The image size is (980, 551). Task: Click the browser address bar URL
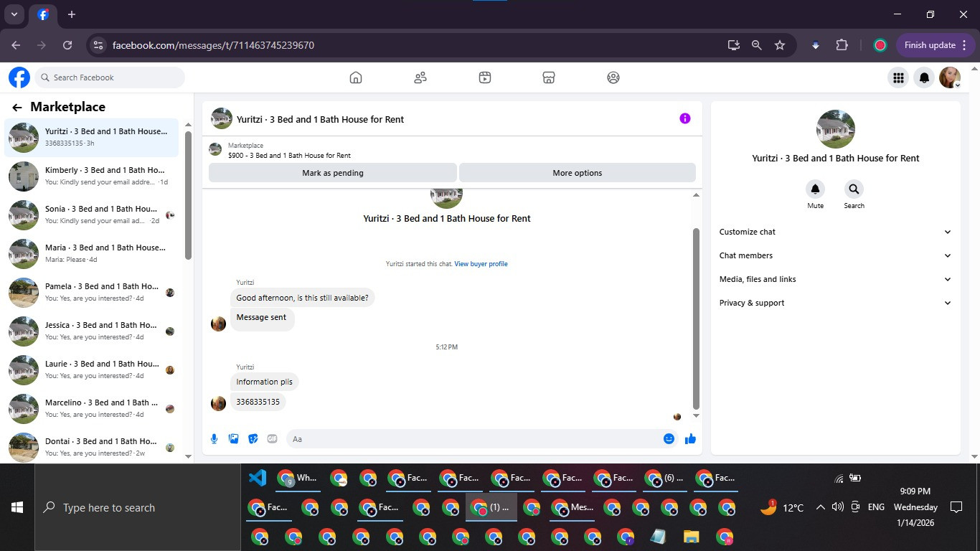pyautogui.click(x=213, y=45)
